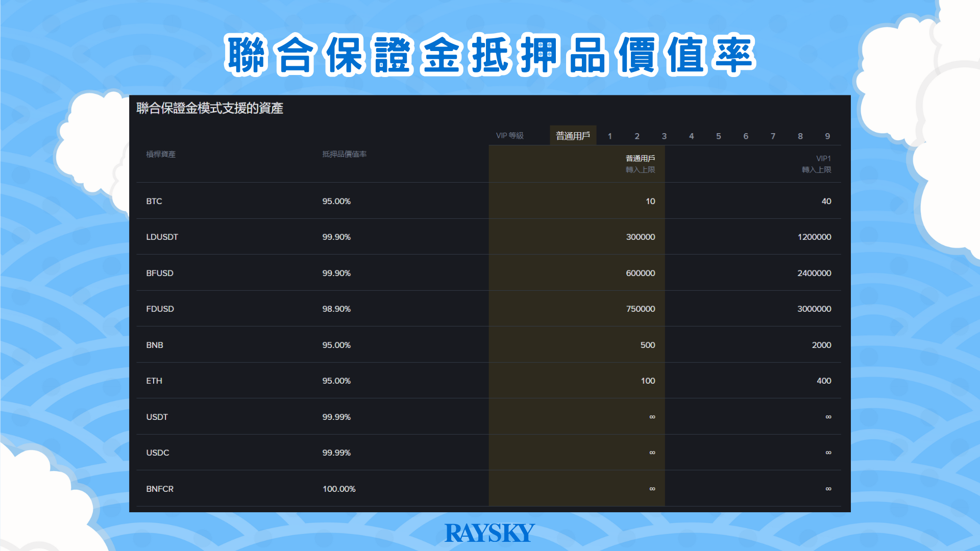
Task: Click the ETH asset row label
Action: 154,381
